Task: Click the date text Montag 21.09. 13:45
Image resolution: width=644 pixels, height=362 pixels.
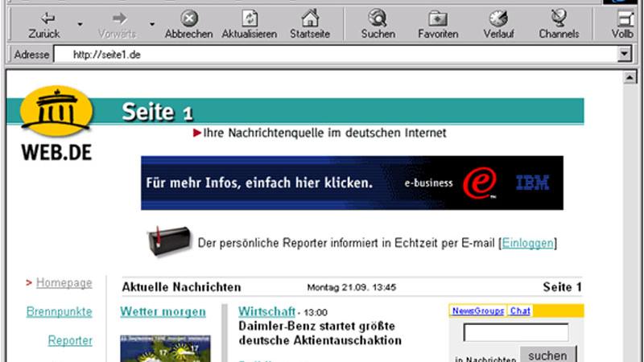Action: coord(352,287)
